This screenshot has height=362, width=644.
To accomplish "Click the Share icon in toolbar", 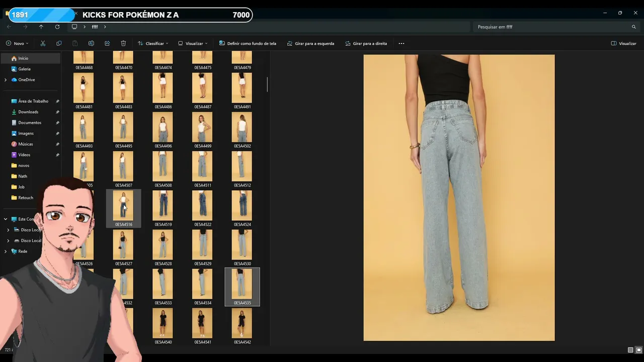I will [107, 43].
